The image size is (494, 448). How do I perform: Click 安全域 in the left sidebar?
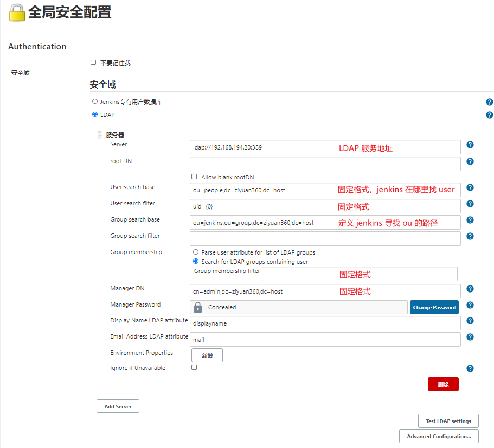click(x=20, y=72)
